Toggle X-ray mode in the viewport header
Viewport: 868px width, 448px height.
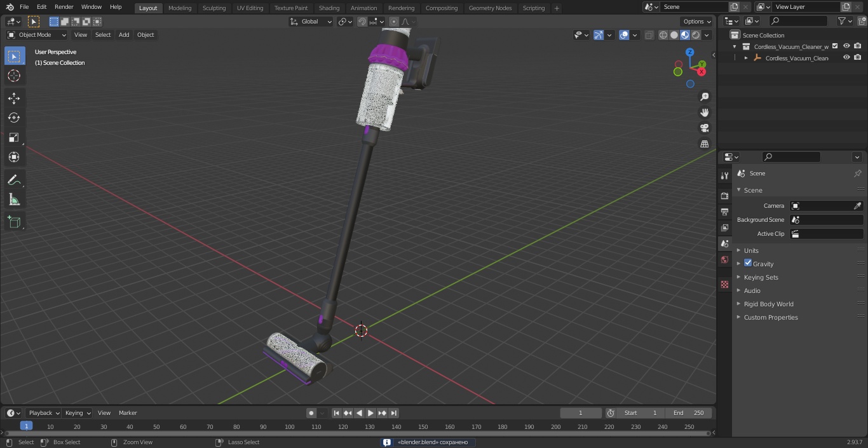(649, 35)
